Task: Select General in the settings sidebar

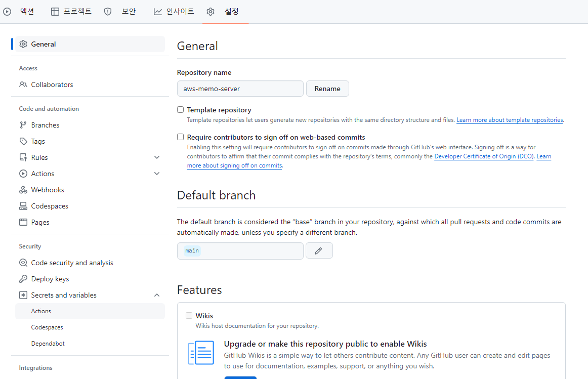Action: tap(90, 44)
